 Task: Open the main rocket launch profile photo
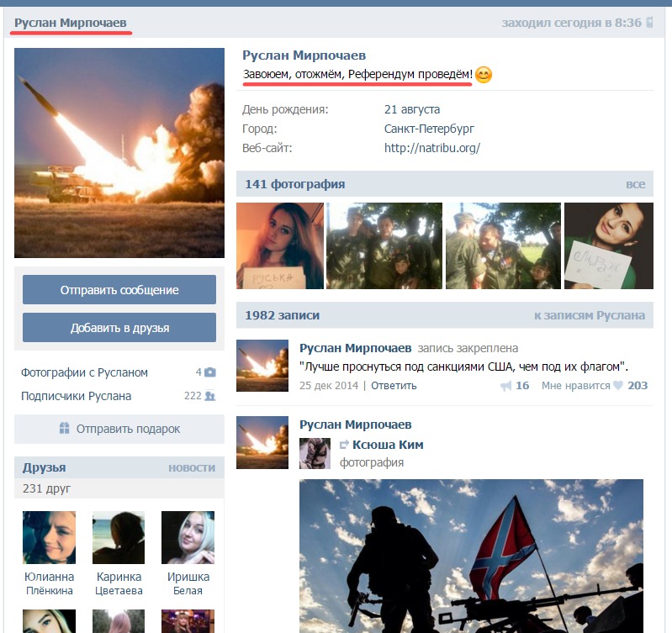119,152
